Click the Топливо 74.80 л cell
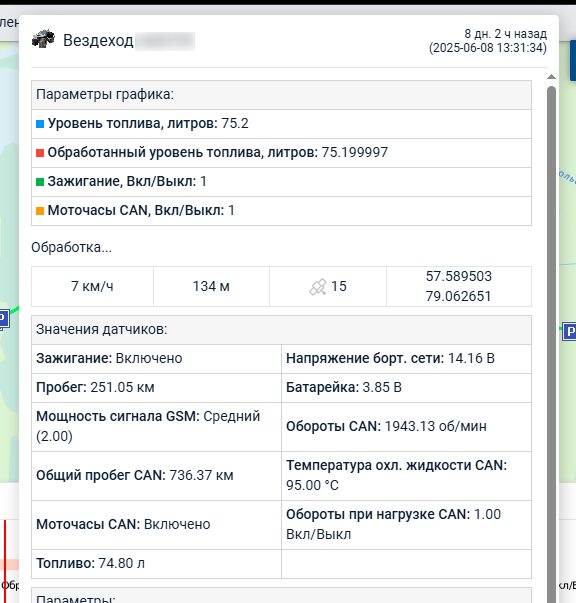The height and width of the screenshot is (603, 576). coord(156,564)
